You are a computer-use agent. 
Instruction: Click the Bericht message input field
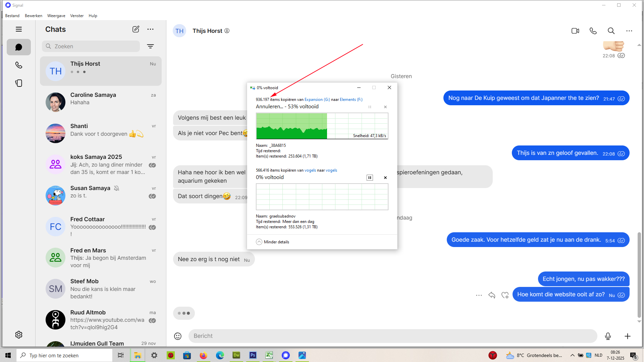(x=392, y=336)
